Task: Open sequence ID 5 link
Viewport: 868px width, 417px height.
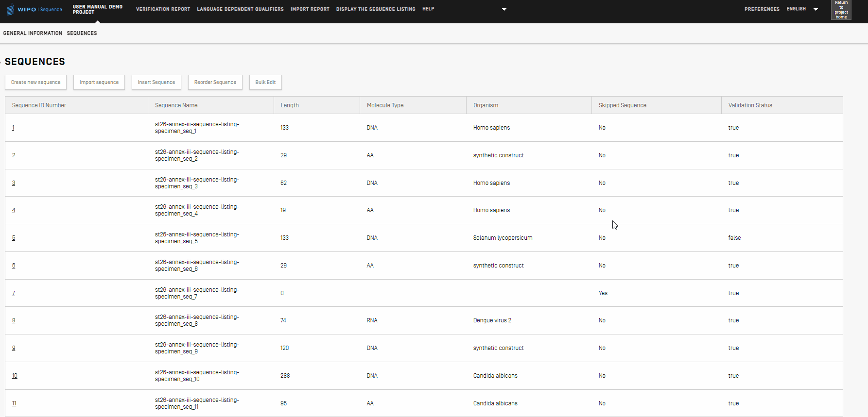Action: coord(14,238)
